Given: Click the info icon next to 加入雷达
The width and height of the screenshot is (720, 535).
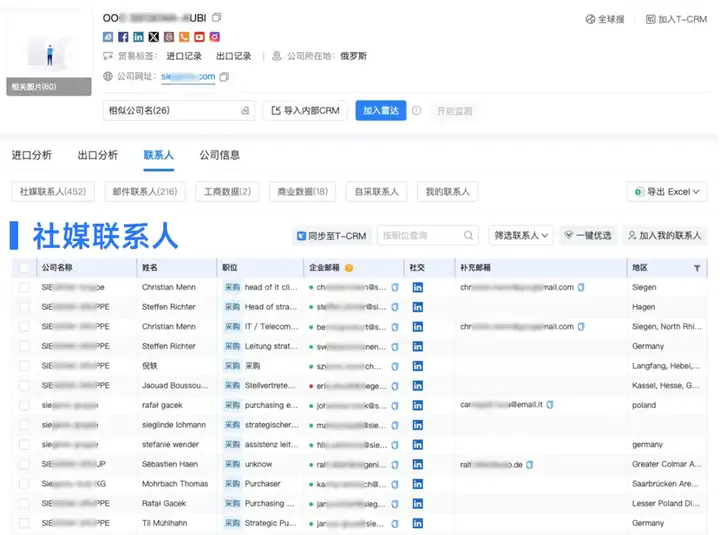Looking at the screenshot, I should click(416, 111).
